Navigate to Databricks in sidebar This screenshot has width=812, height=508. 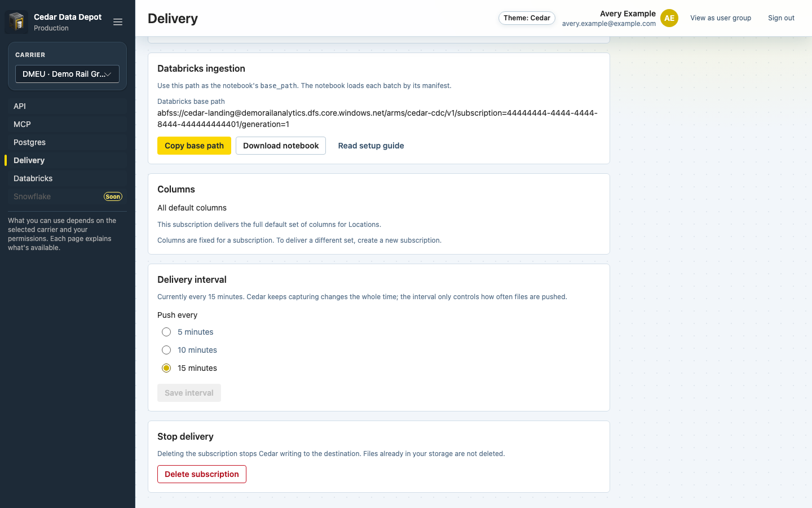[x=68, y=178]
